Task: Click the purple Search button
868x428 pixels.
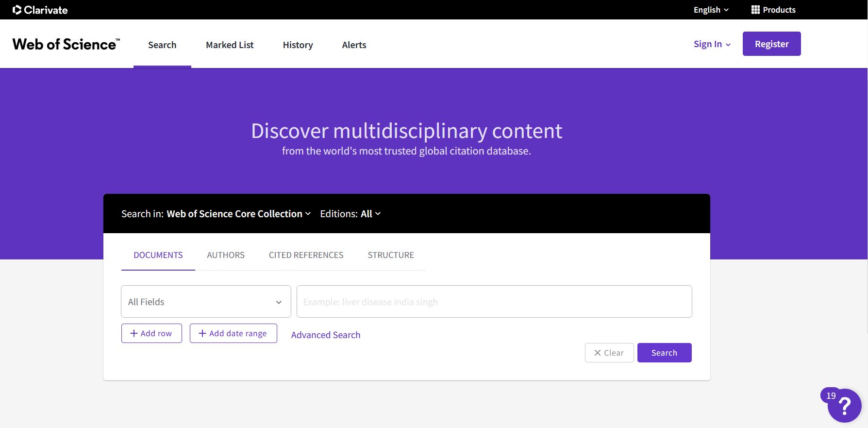Action: [x=665, y=353]
